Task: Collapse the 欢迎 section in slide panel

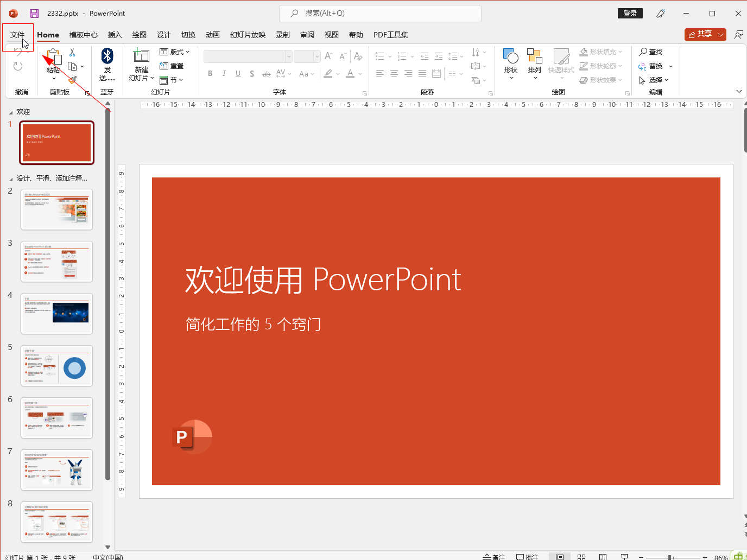Action: (x=11, y=112)
